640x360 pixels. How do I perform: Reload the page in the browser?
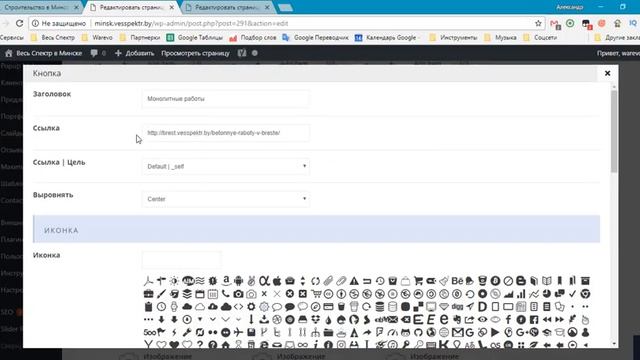[19, 23]
